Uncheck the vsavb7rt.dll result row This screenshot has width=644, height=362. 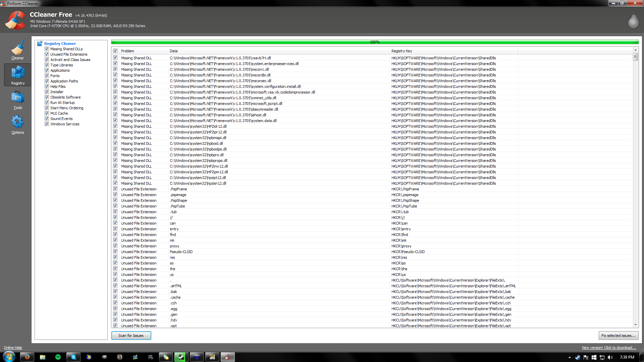pyautogui.click(x=115, y=58)
